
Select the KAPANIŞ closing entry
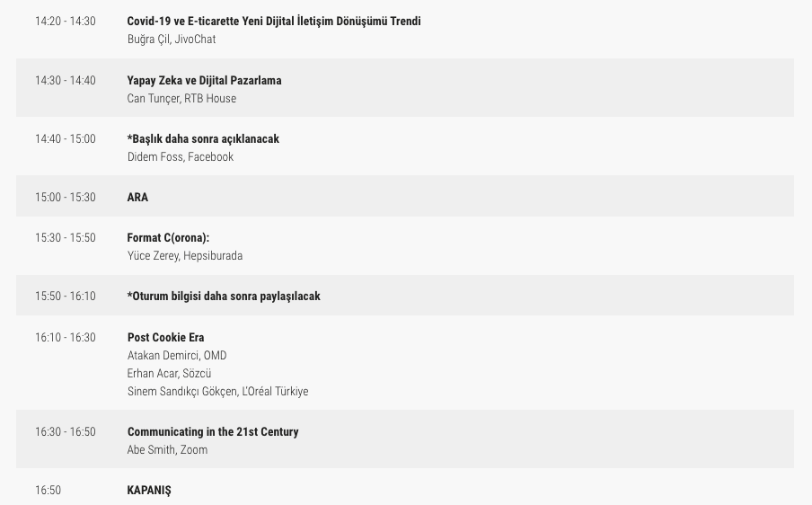point(149,490)
